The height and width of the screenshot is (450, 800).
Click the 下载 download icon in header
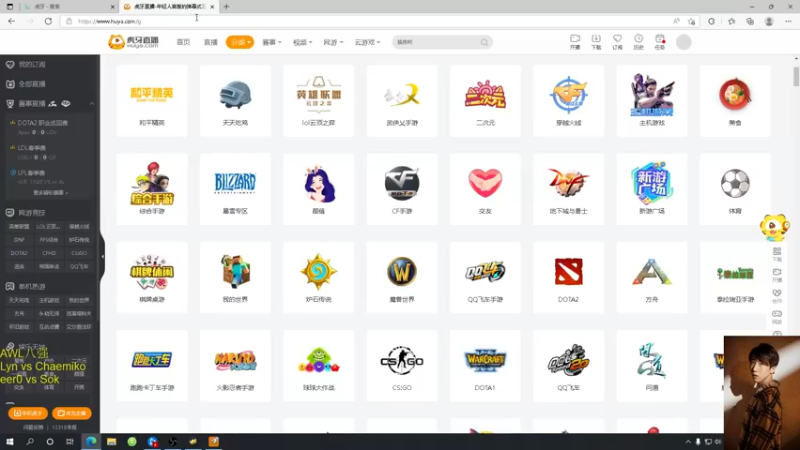596,42
